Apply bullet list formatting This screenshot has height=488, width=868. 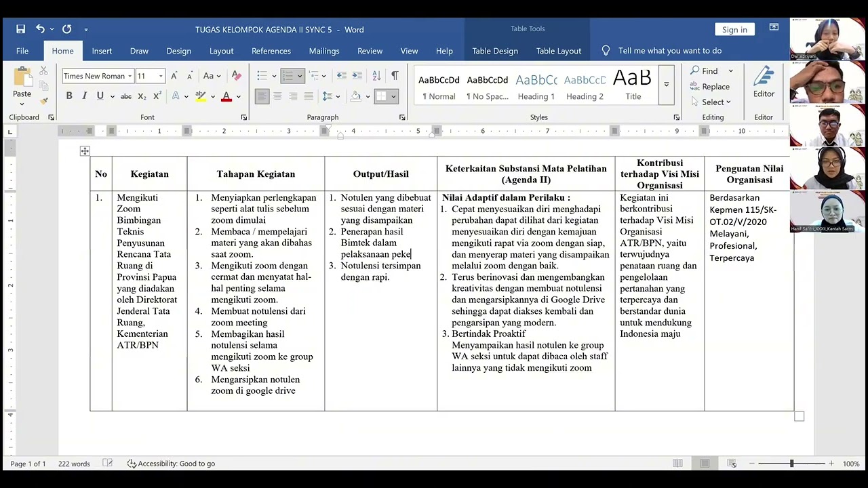262,76
